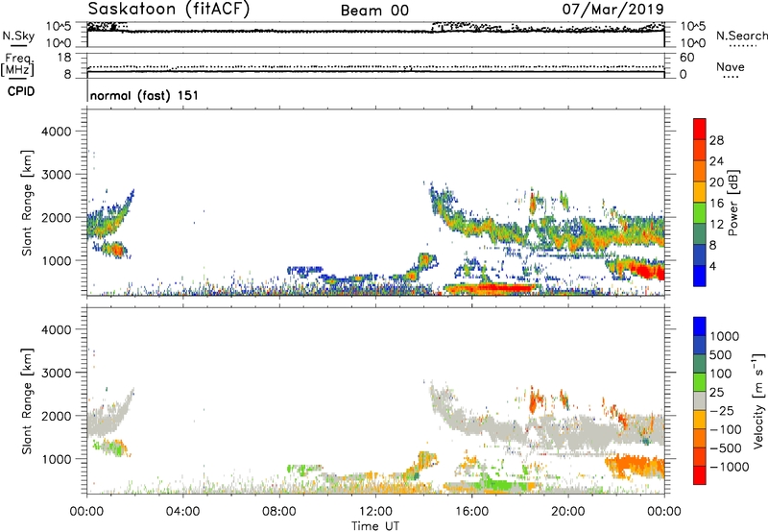The image size is (768, 532).
Task: Select the "-100" velocity colorbar value
Action: coord(726,429)
